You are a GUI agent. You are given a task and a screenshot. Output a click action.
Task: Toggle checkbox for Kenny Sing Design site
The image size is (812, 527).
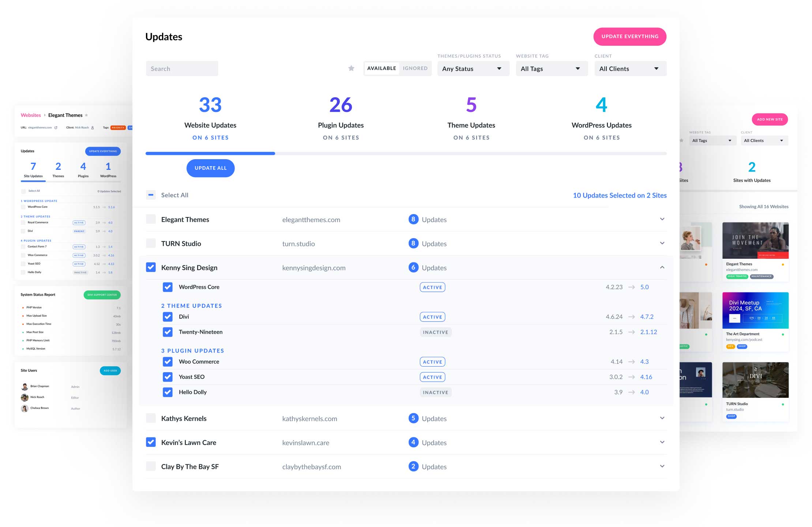(x=151, y=267)
